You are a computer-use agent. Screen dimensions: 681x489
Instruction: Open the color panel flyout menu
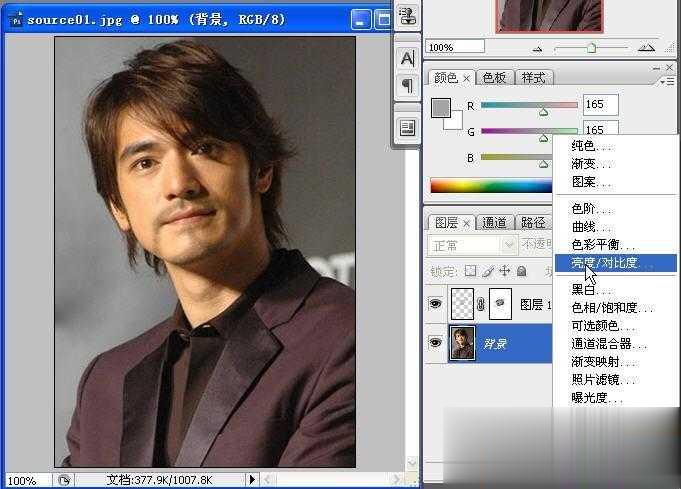pos(667,82)
